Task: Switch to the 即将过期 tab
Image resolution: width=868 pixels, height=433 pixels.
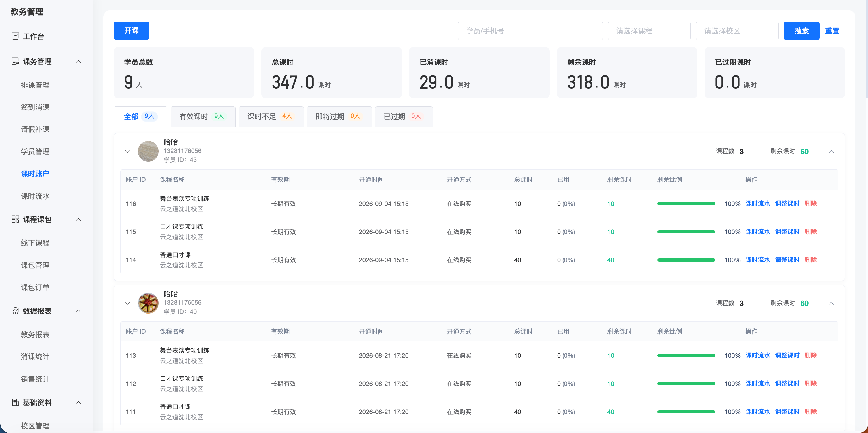Action: tap(339, 117)
